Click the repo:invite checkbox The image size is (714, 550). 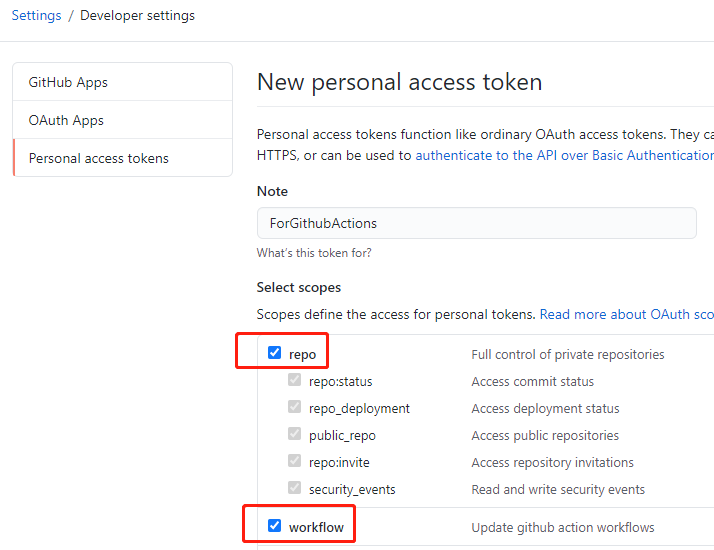(x=294, y=461)
